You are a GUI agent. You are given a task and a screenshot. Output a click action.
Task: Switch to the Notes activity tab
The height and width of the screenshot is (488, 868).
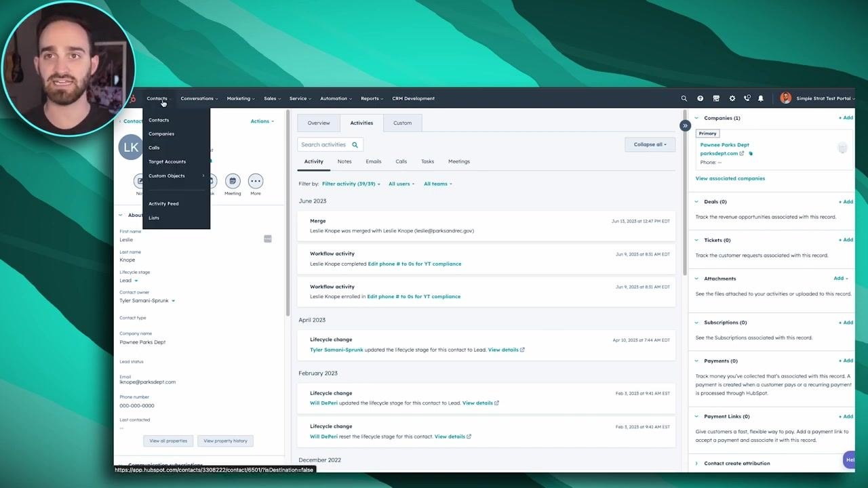click(x=344, y=161)
